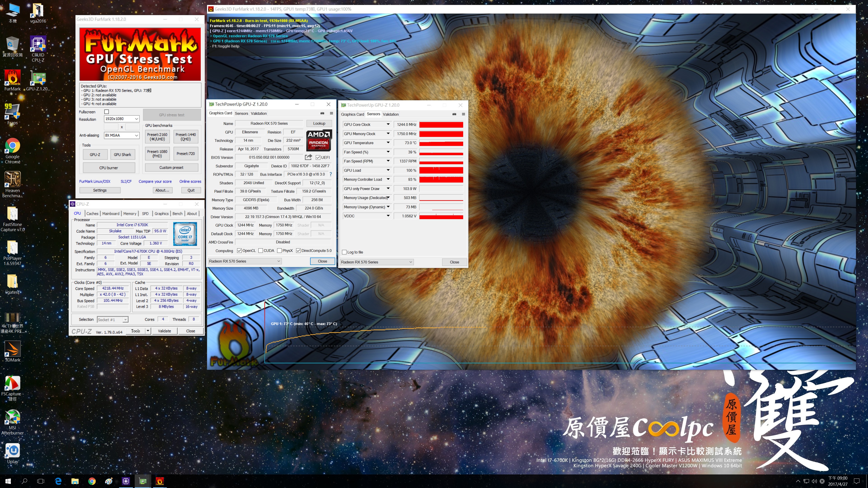868x488 pixels.
Task: Click the GPU-Z Sensors window camera icon
Action: tap(454, 114)
